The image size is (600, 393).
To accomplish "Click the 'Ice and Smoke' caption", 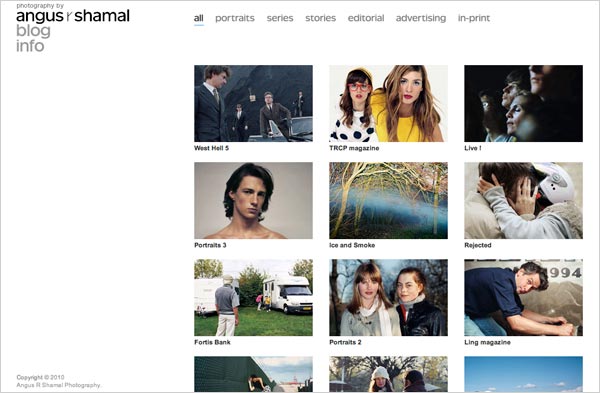I will pos(352,245).
